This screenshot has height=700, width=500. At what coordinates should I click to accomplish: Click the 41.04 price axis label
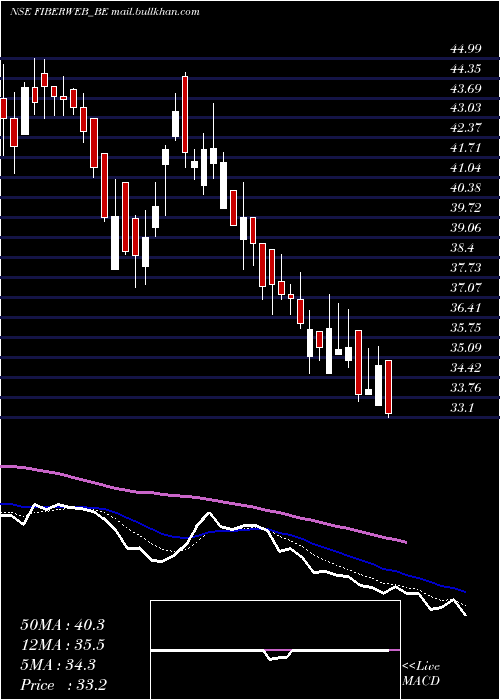point(466,168)
